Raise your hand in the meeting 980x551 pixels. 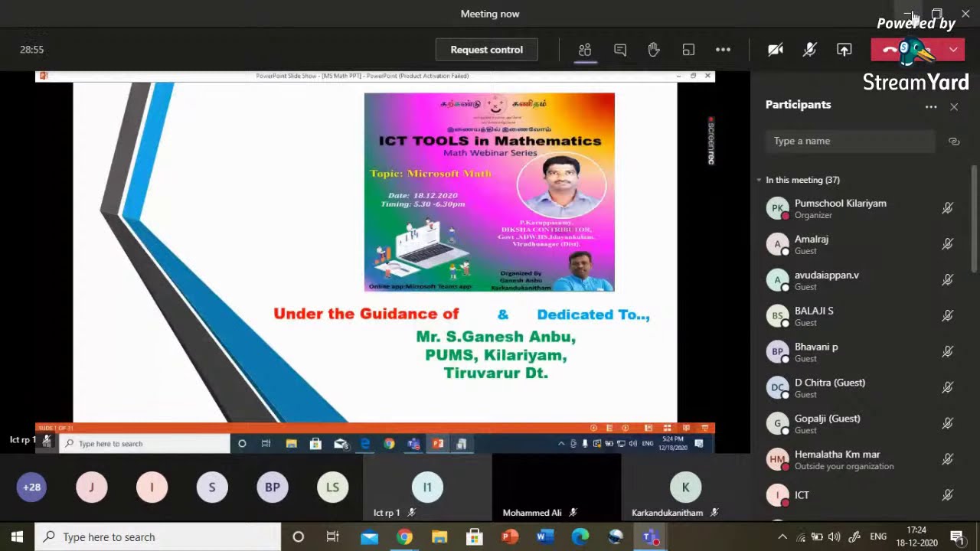pyautogui.click(x=654, y=50)
